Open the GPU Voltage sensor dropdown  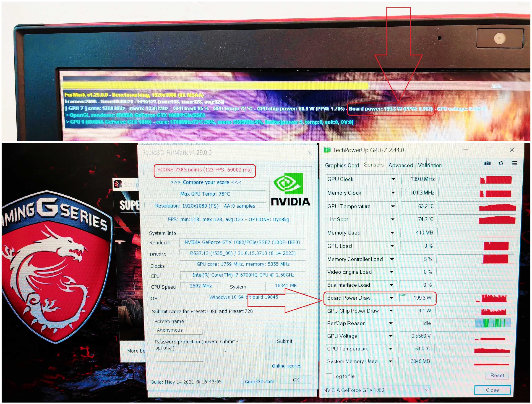tap(391, 336)
